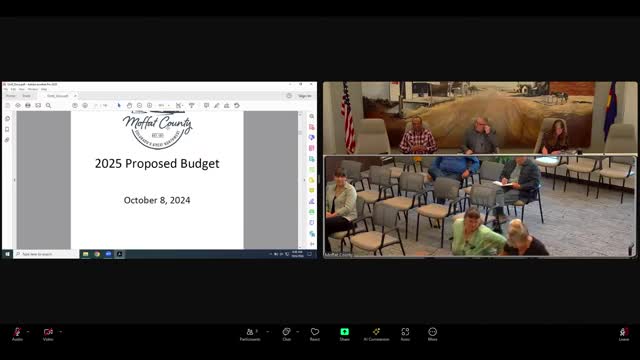Image resolution: width=640 pixels, height=360 pixels.
Task: Expand the arrow next to Participants
Action: click(268, 331)
